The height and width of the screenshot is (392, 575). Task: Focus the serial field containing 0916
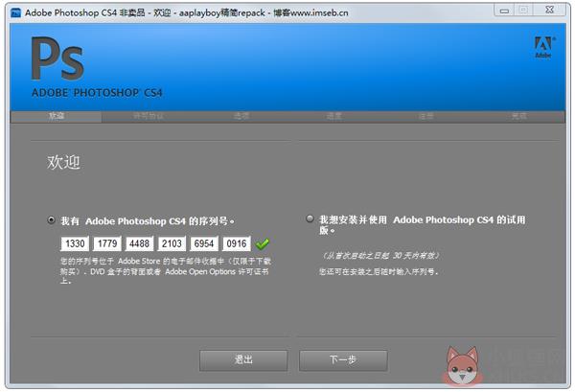pos(237,243)
